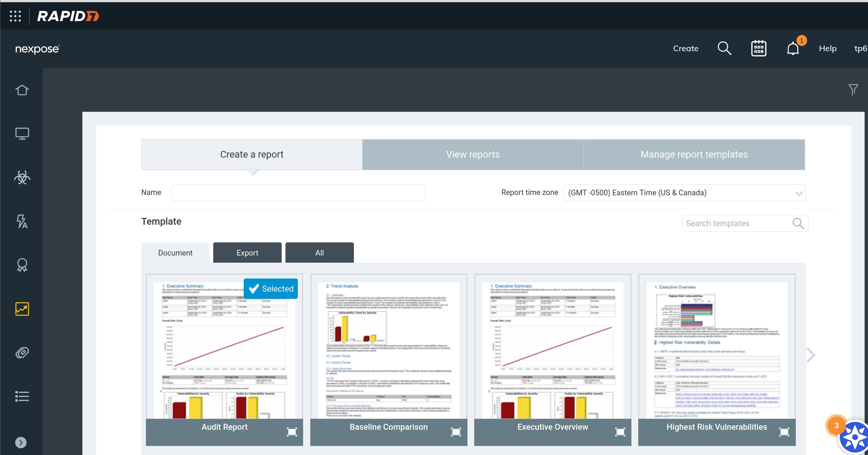868x455 pixels.
Task: Open the calendar icon in header
Action: (759, 49)
